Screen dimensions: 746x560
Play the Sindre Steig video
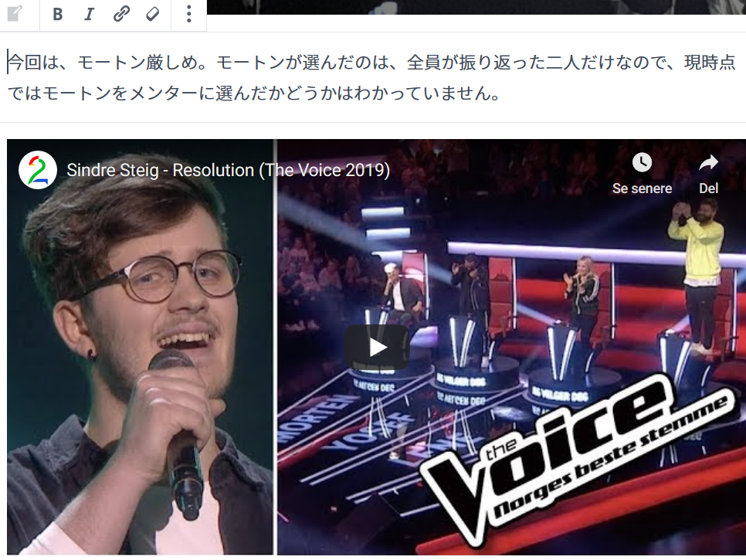click(x=378, y=348)
